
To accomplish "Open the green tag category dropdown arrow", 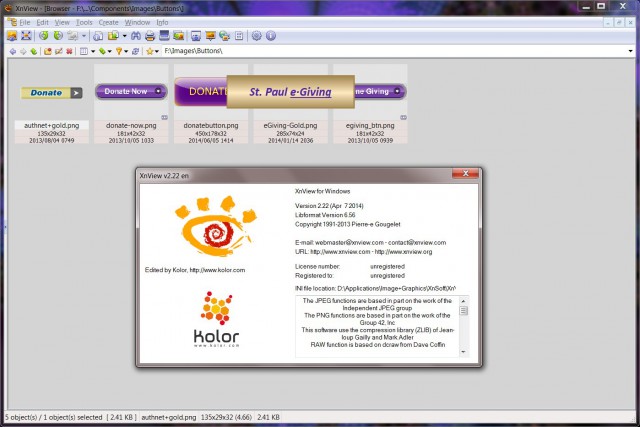I will pyautogui.click(x=109, y=51).
